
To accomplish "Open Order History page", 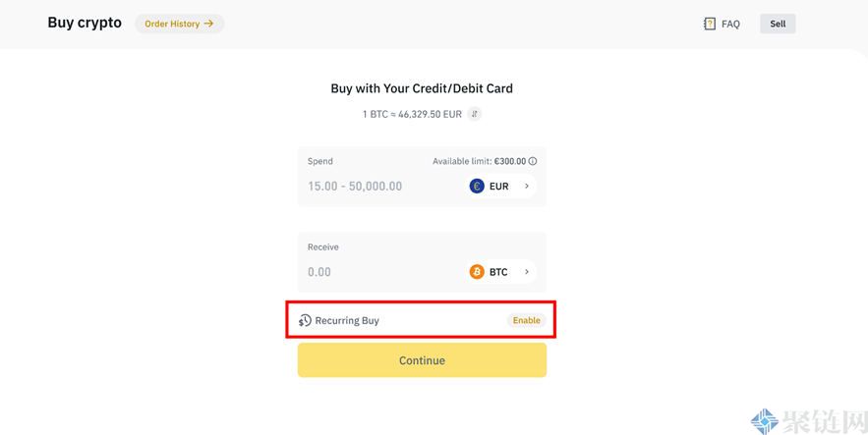I will click(172, 24).
